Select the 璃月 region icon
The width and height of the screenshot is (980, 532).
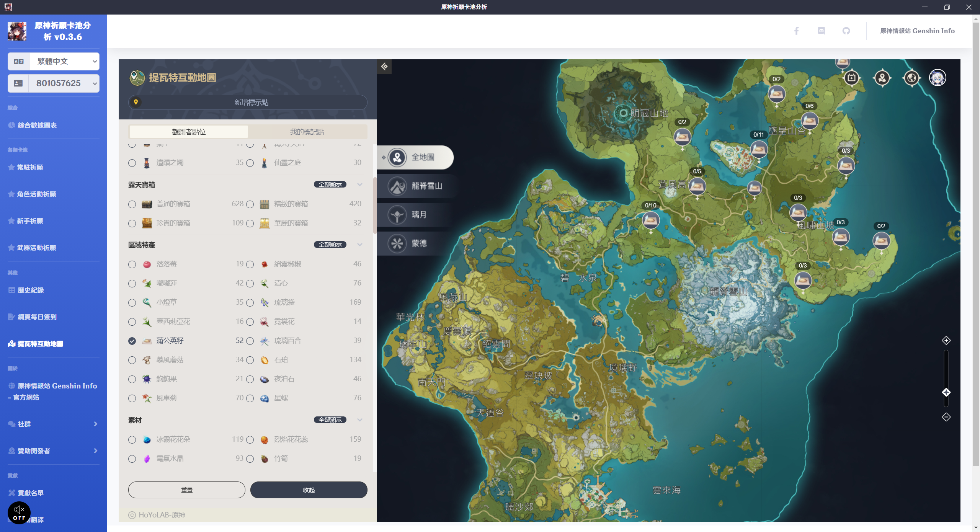397,215
